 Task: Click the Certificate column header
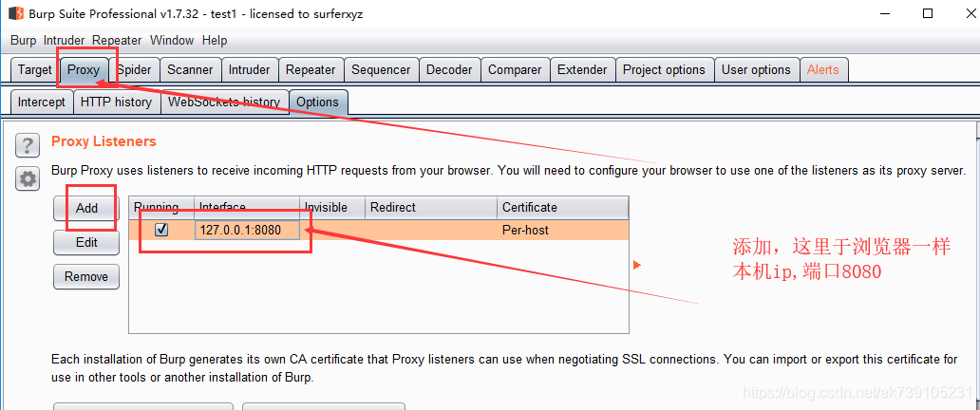point(562,207)
